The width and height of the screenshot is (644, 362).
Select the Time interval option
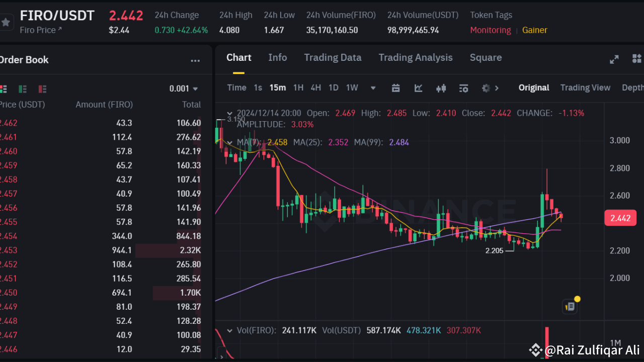pos(236,87)
